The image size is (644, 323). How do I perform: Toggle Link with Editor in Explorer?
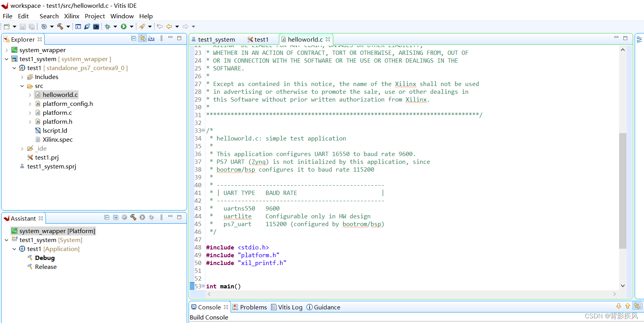click(143, 39)
